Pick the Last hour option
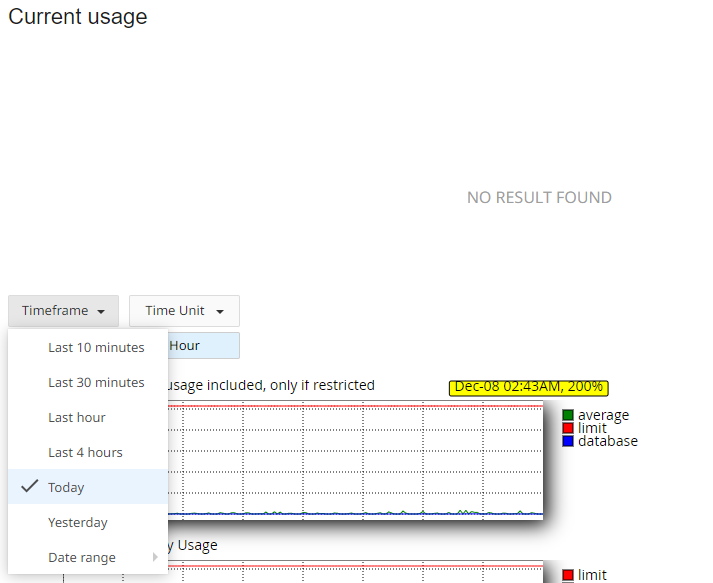 (x=77, y=418)
